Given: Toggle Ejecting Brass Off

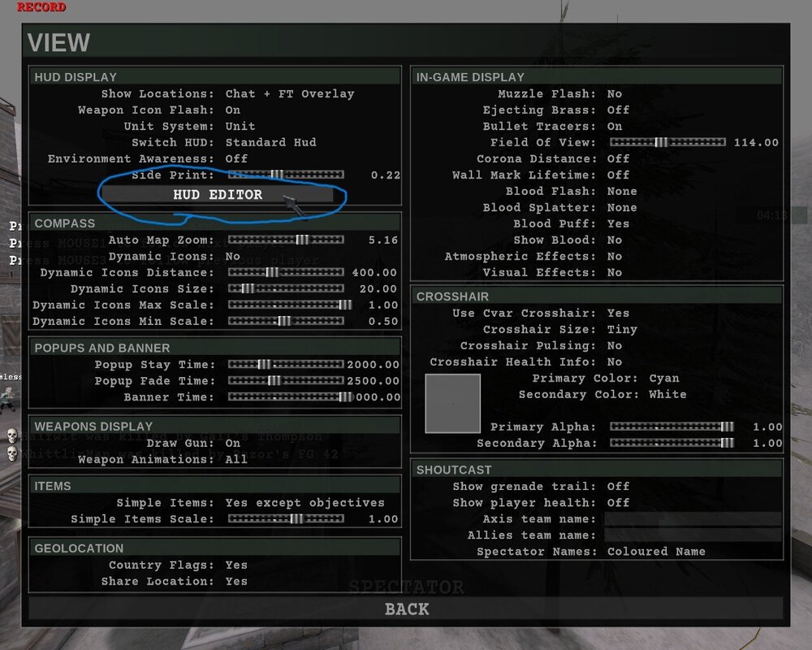Looking at the screenshot, I should pyautogui.click(x=618, y=110).
